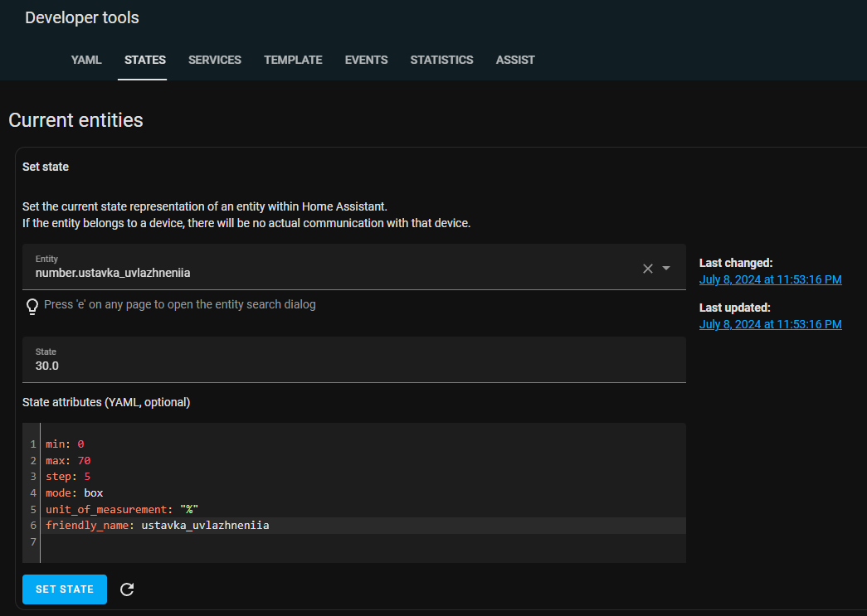Click the friendly_name YAML line
Image resolution: width=867 pixels, height=616 pixels.
point(158,526)
